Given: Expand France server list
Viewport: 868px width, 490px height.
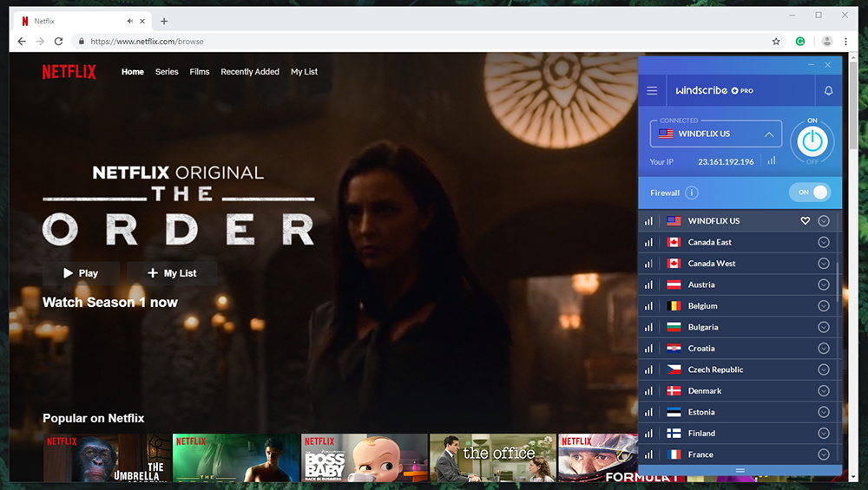Looking at the screenshot, I should point(824,454).
